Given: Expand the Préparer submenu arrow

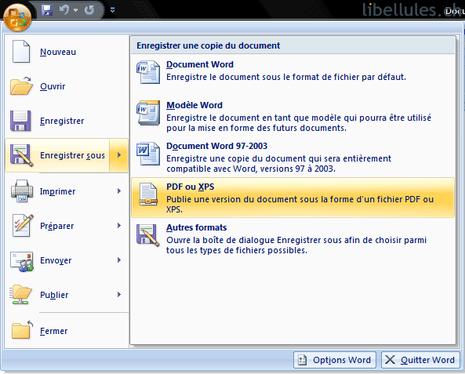Looking at the screenshot, I should [119, 226].
